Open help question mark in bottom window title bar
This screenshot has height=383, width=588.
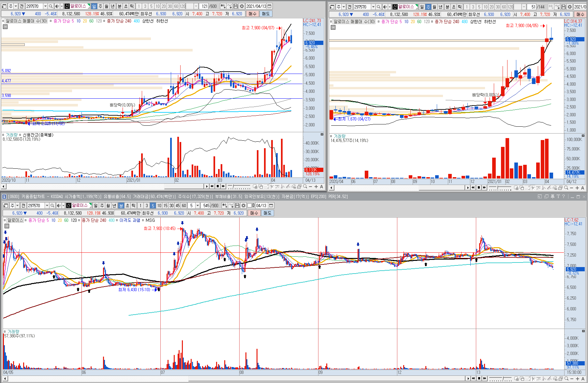click(x=564, y=196)
